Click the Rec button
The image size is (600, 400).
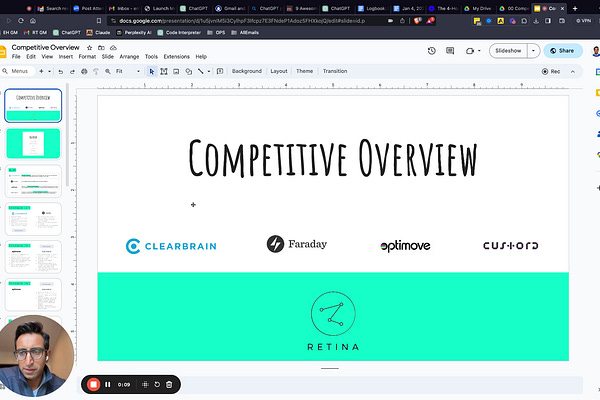(x=551, y=72)
